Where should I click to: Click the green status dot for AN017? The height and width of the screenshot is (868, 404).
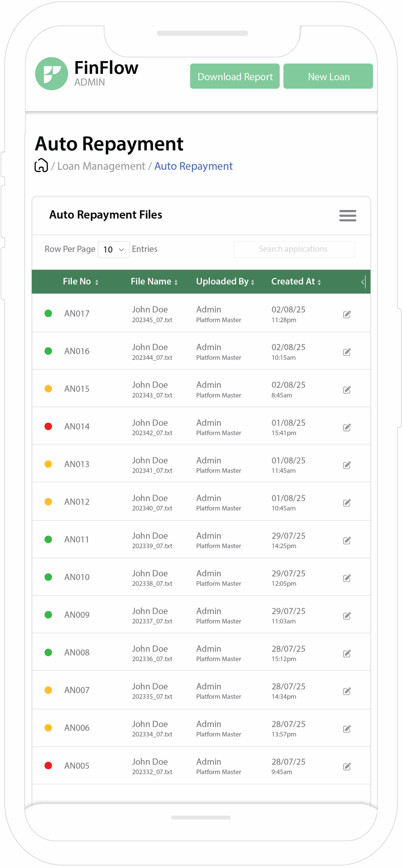[x=48, y=313]
